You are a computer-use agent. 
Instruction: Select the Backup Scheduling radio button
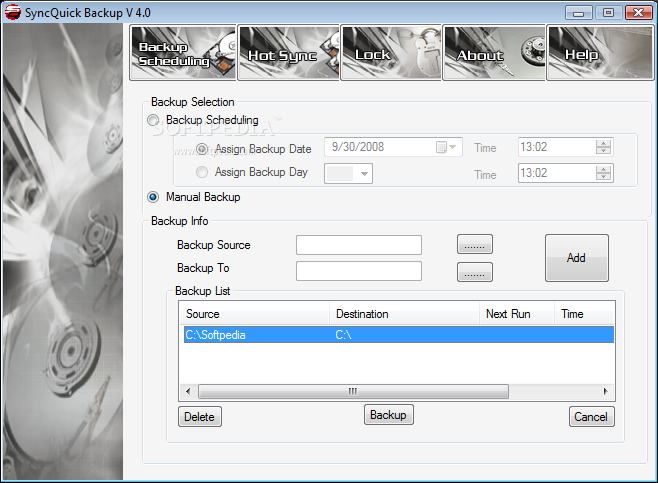pos(153,120)
